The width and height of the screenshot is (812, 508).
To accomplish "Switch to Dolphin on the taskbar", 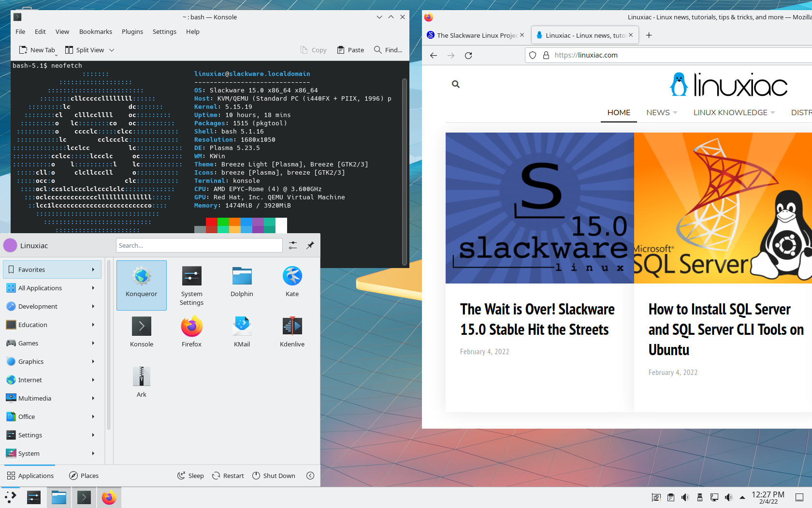I will (x=59, y=497).
